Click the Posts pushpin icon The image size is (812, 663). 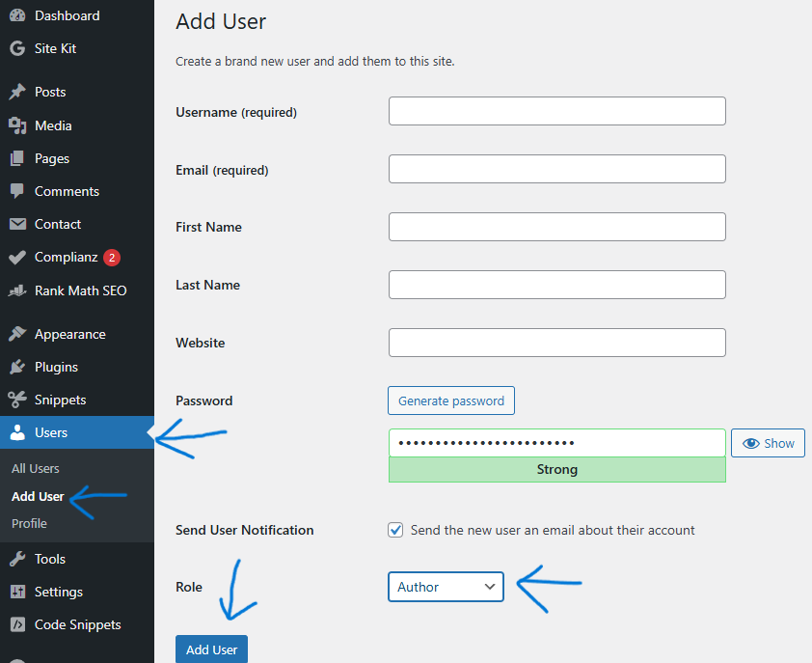pos(16,93)
